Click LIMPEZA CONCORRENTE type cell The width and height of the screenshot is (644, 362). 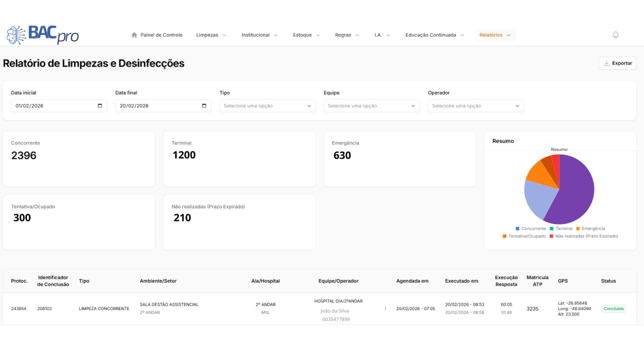point(104,309)
